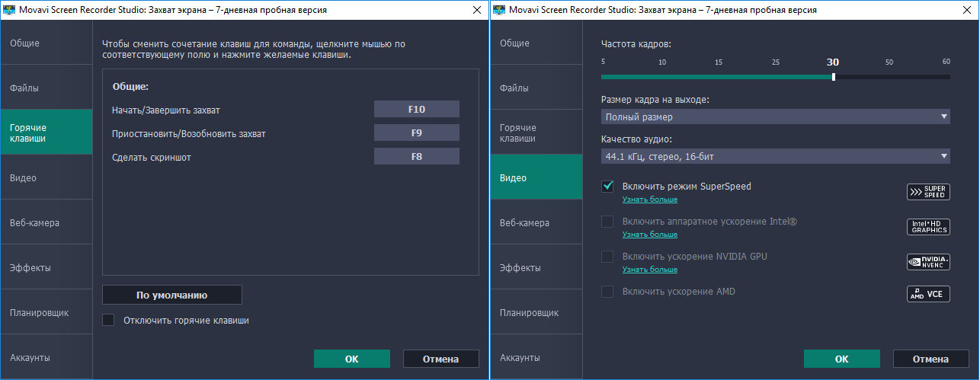Follow 'Узнать больше' link under SuperSpeed
980x380 pixels.
click(x=650, y=200)
